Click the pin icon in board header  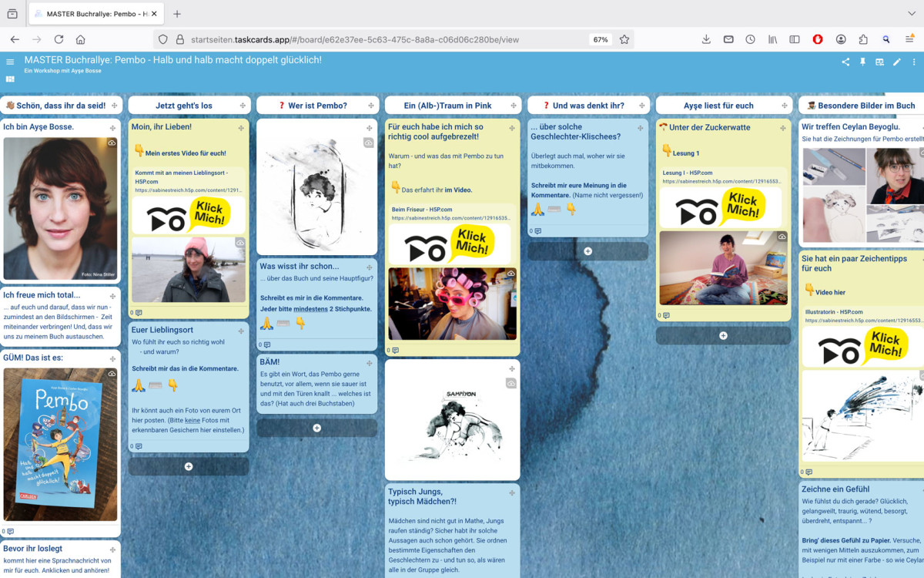click(862, 62)
